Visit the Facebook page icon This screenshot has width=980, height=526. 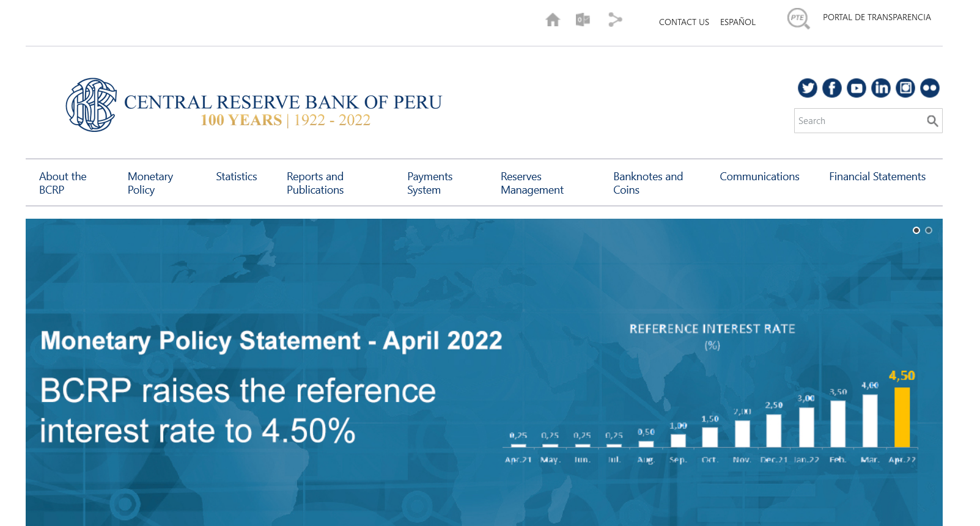click(831, 88)
